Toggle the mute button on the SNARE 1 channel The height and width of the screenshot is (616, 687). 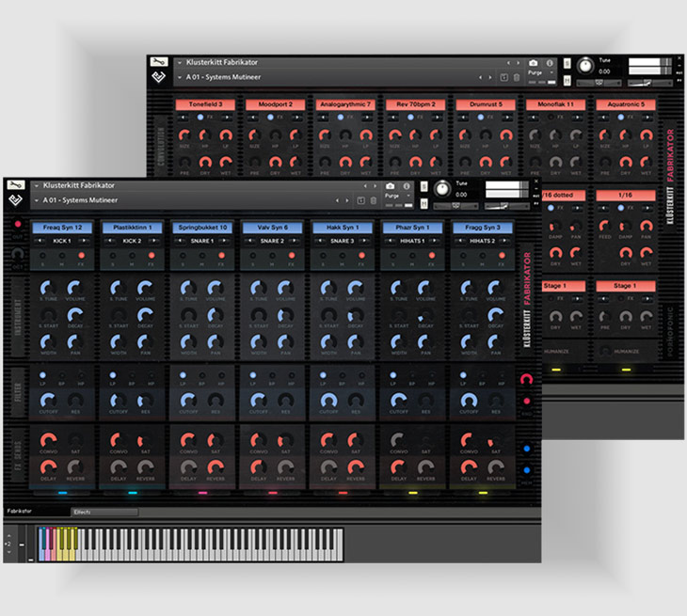202,255
